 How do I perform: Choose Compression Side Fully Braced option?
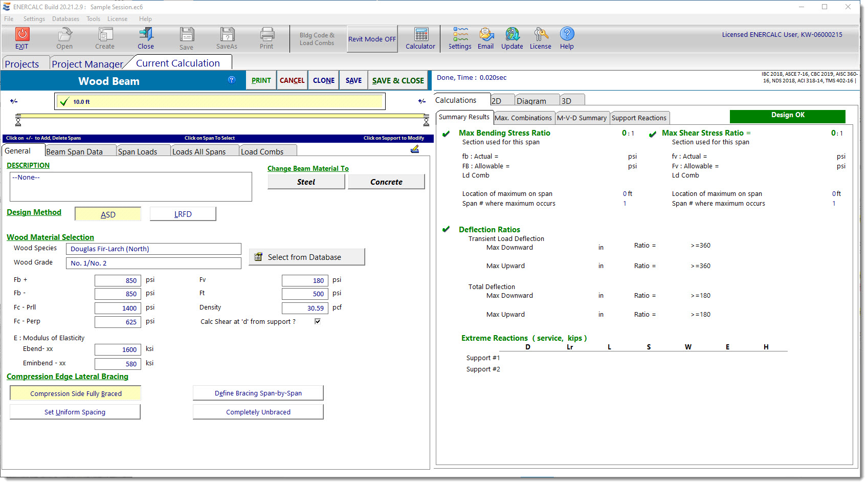[x=76, y=393]
